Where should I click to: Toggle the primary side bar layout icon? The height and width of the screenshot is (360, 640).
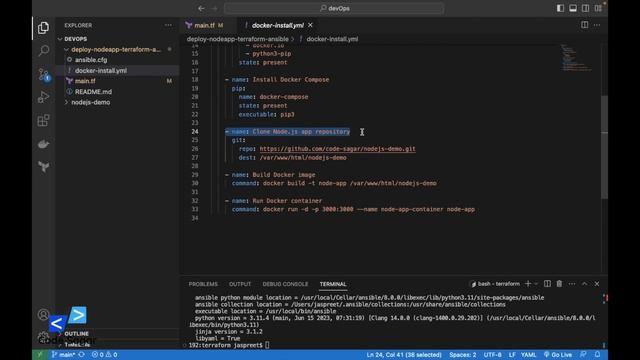560,8
